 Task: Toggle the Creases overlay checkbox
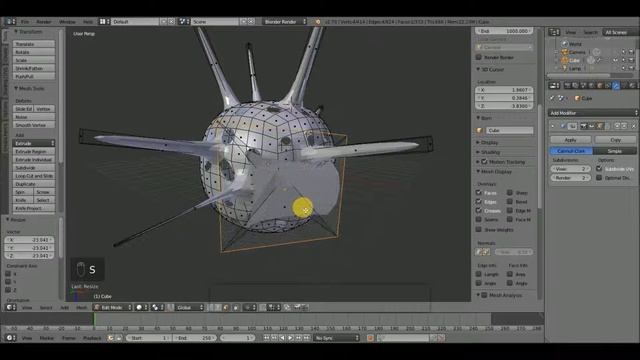478,210
